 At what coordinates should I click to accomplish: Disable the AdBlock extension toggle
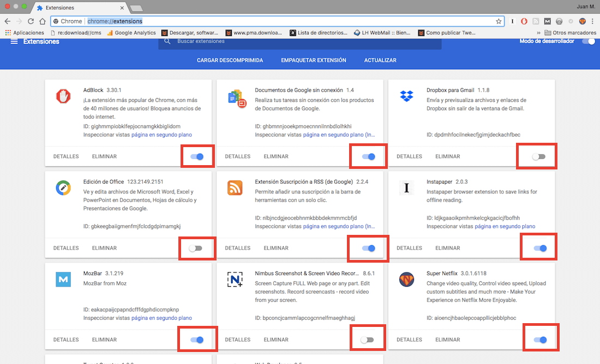point(197,156)
